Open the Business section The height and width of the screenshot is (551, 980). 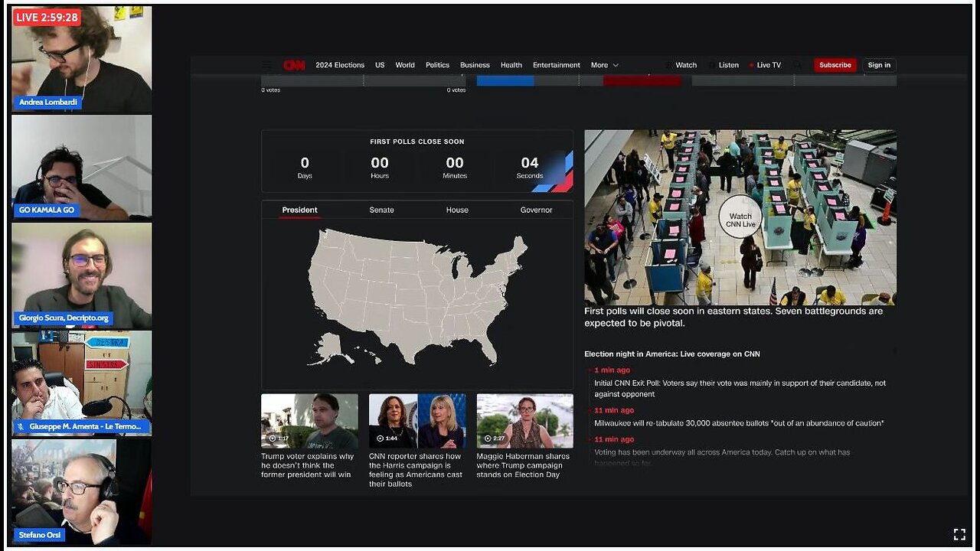click(475, 65)
